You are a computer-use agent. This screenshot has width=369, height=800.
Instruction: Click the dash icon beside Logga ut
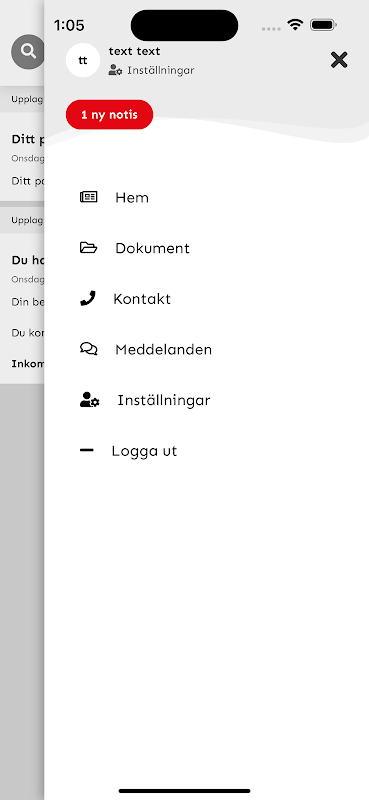click(87, 451)
